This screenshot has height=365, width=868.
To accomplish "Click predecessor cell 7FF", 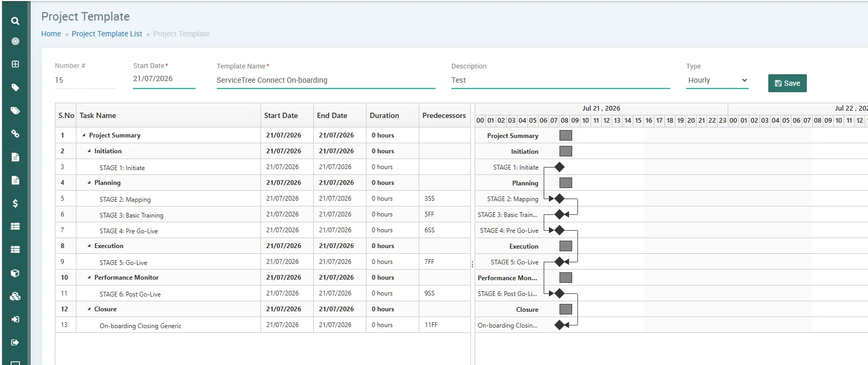I will point(445,262).
